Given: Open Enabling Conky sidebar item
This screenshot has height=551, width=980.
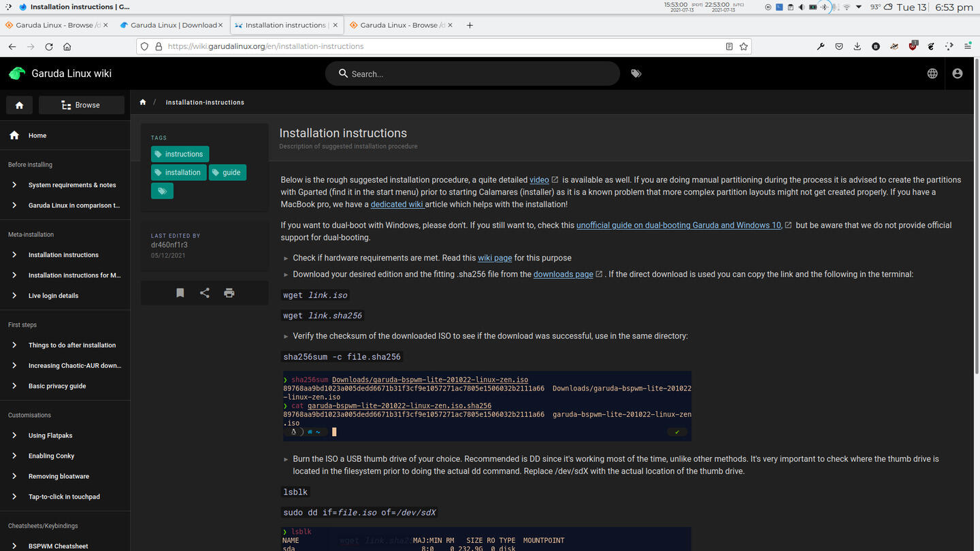Looking at the screenshot, I should (65, 456).
